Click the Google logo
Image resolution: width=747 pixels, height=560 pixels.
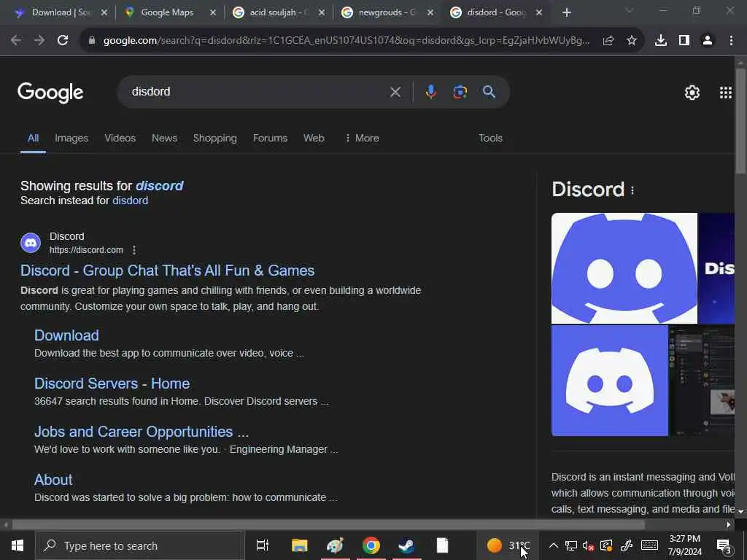pos(50,93)
